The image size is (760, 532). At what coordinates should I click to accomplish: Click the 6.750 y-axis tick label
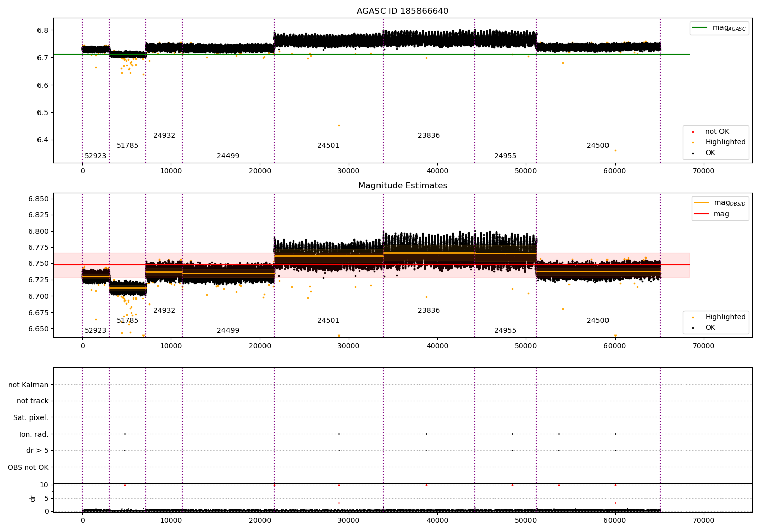tap(39, 263)
